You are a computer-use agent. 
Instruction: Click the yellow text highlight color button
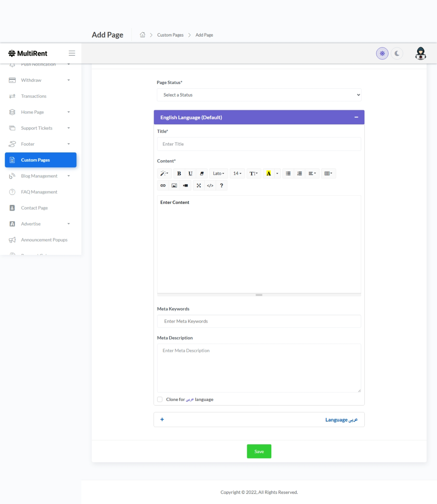268,173
